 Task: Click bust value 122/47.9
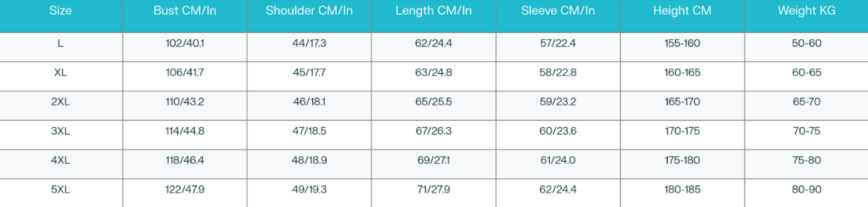(x=185, y=190)
